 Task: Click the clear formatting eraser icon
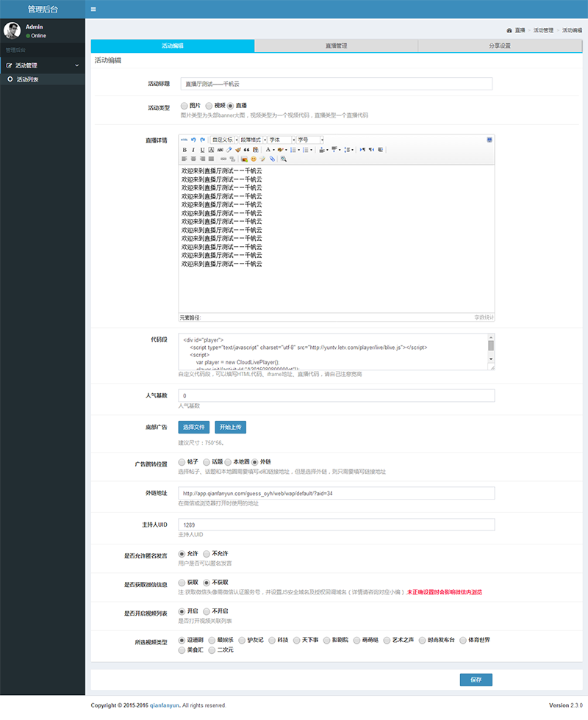[229, 150]
